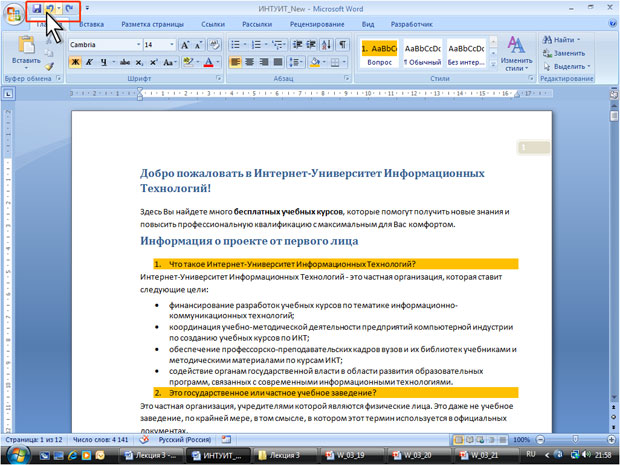Screen dimensions: 620x465
Task: Open the Вид tab
Action: pyautogui.click(x=368, y=24)
